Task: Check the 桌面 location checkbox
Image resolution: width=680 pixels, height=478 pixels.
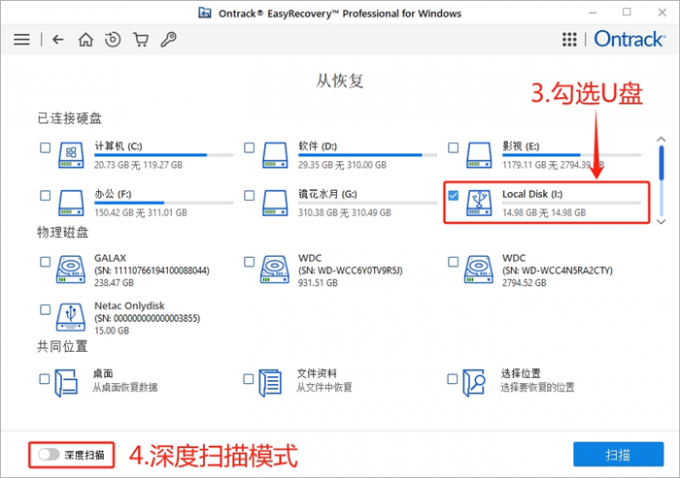Action: (44, 379)
